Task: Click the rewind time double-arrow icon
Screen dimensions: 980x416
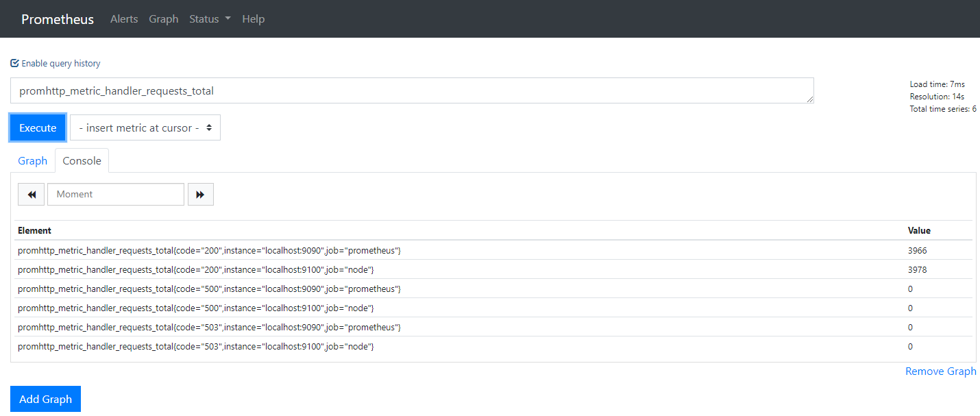Action: tap(31, 195)
